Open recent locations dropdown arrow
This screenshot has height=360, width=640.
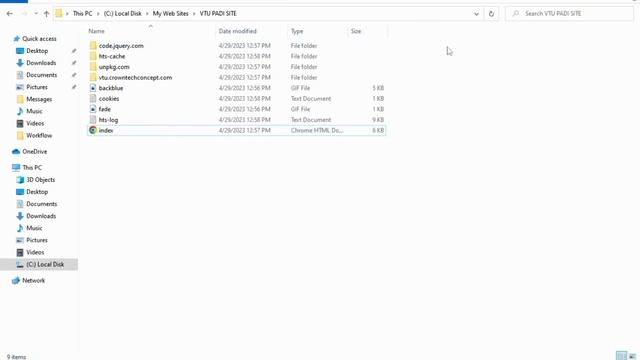click(36, 13)
